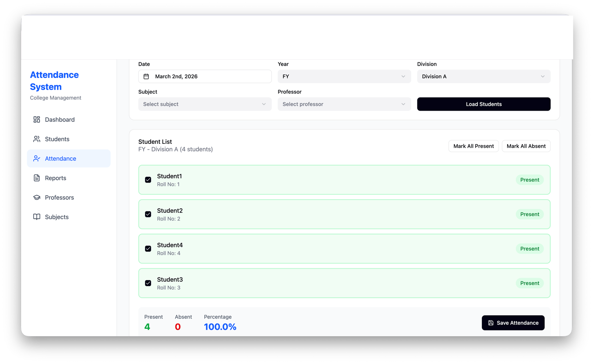The height and width of the screenshot is (364, 593).
Task: Click the Attendance System title link
Action: pyautogui.click(x=55, y=81)
